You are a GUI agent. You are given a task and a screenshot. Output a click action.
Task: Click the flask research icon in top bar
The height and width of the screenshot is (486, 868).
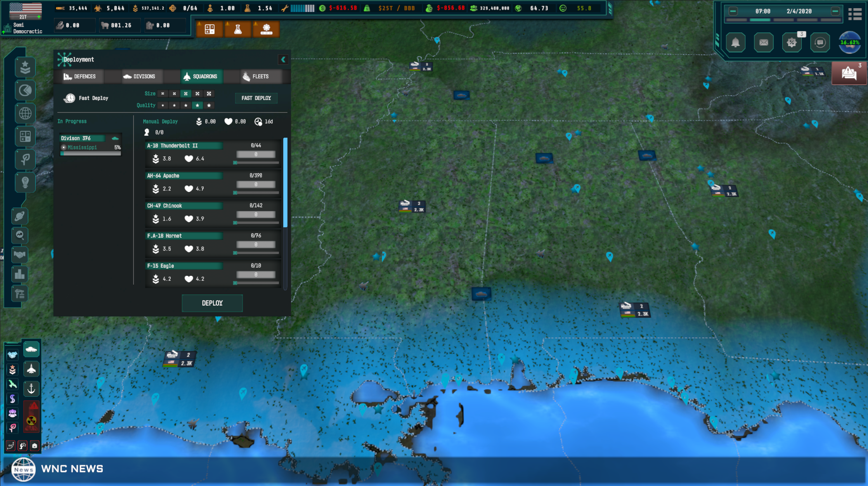tap(238, 29)
